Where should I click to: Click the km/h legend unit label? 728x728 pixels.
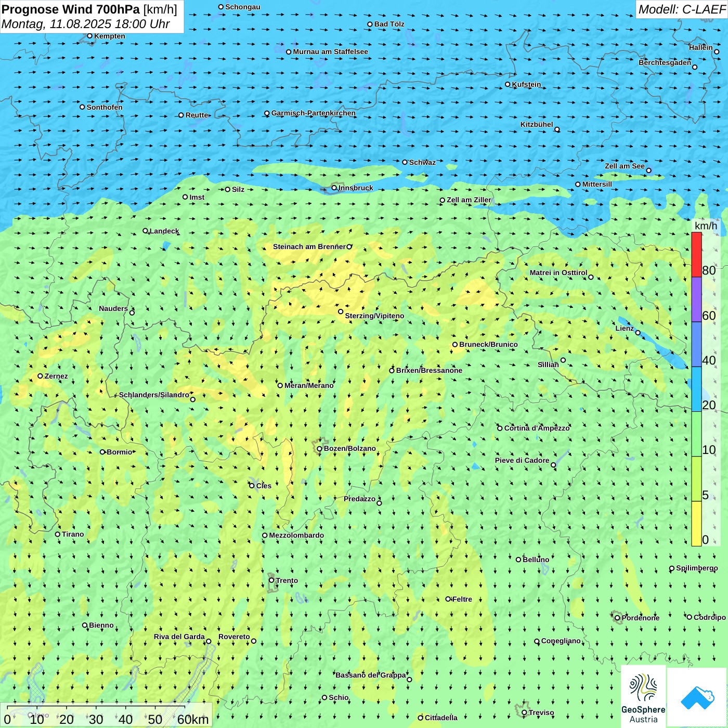tap(706, 226)
